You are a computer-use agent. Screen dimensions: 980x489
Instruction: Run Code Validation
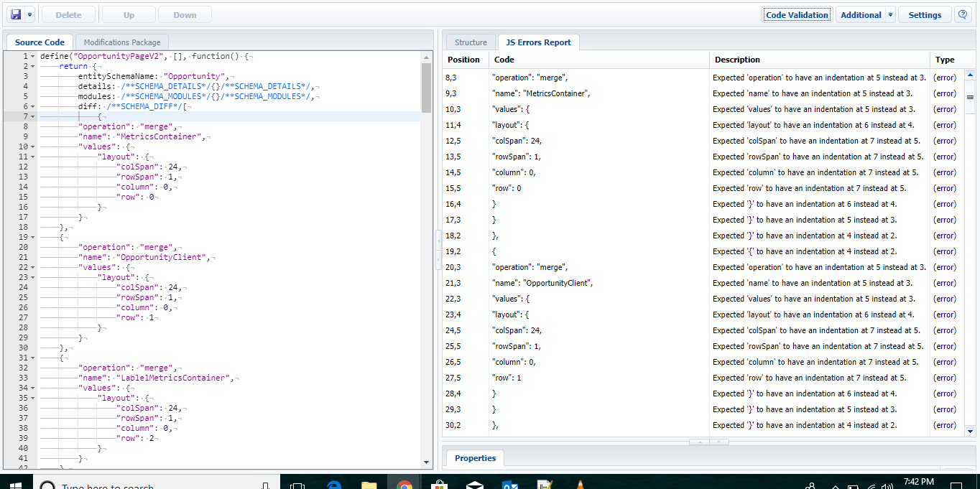[x=796, y=14]
